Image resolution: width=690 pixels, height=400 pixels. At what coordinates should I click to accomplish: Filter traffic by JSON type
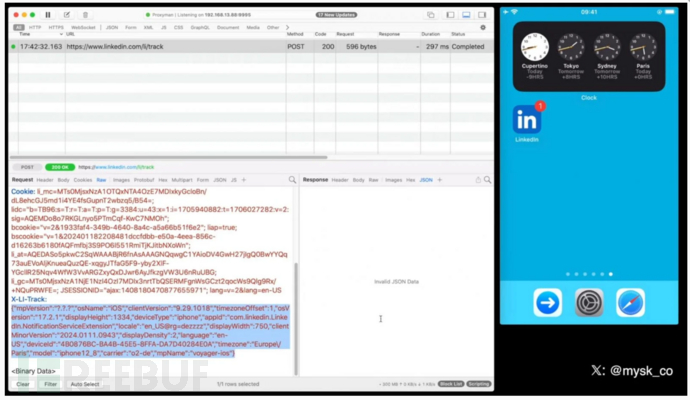pyautogui.click(x=112, y=27)
